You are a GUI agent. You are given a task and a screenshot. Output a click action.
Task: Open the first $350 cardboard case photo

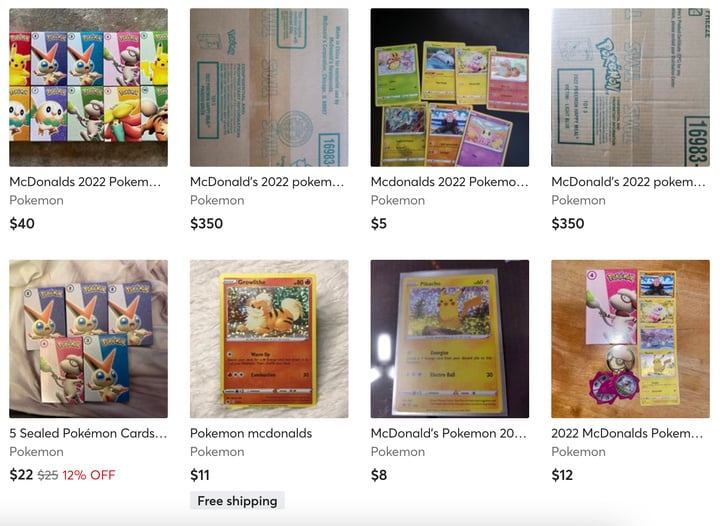pos(269,87)
